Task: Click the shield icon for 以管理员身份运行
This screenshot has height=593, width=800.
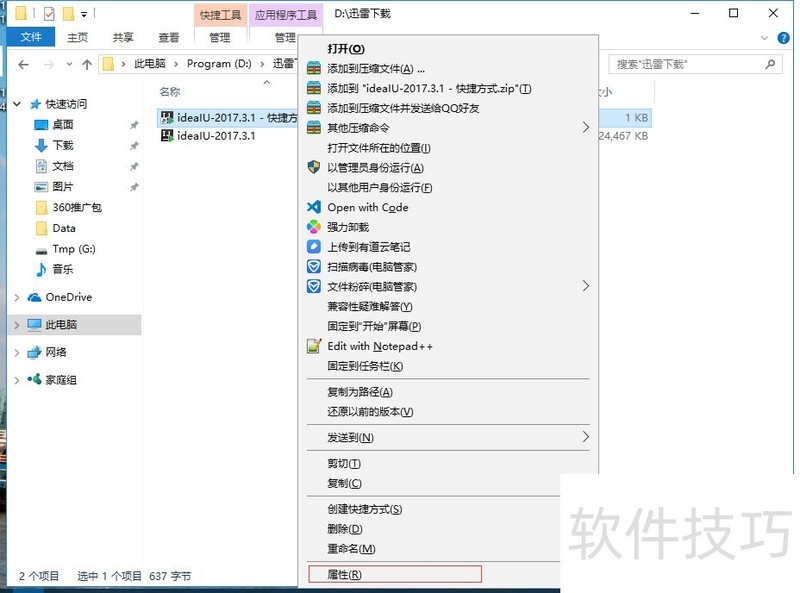Action: tap(314, 167)
